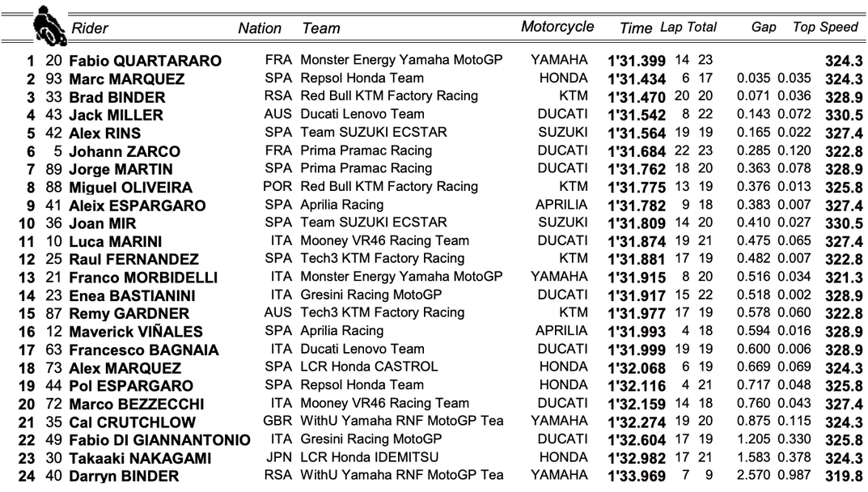868x492 pixels.
Task: Open Brad BINDER's rider entry
Action: [116, 98]
